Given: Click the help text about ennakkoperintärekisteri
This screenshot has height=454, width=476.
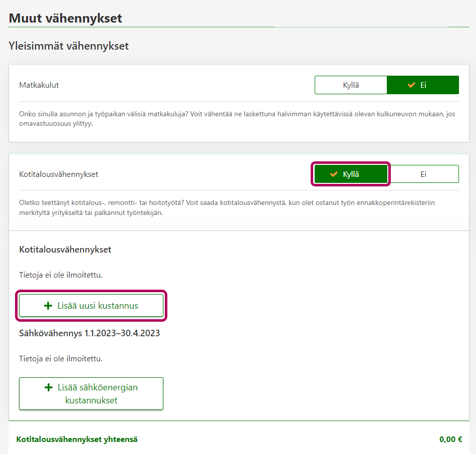Looking at the screenshot, I should [x=226, y=207].
